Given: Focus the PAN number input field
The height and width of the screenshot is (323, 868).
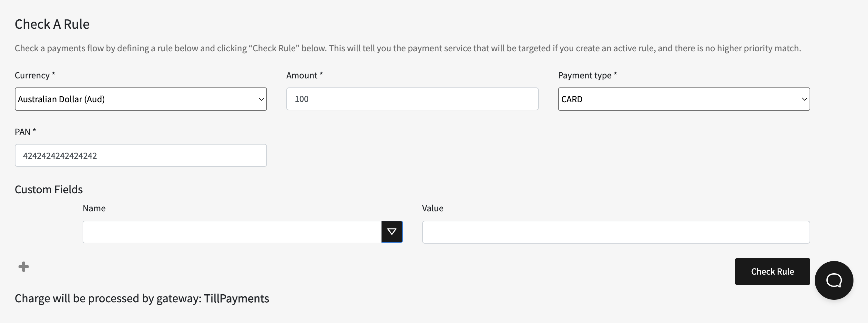Looking at the screenshot, I should tap(141, 155).
